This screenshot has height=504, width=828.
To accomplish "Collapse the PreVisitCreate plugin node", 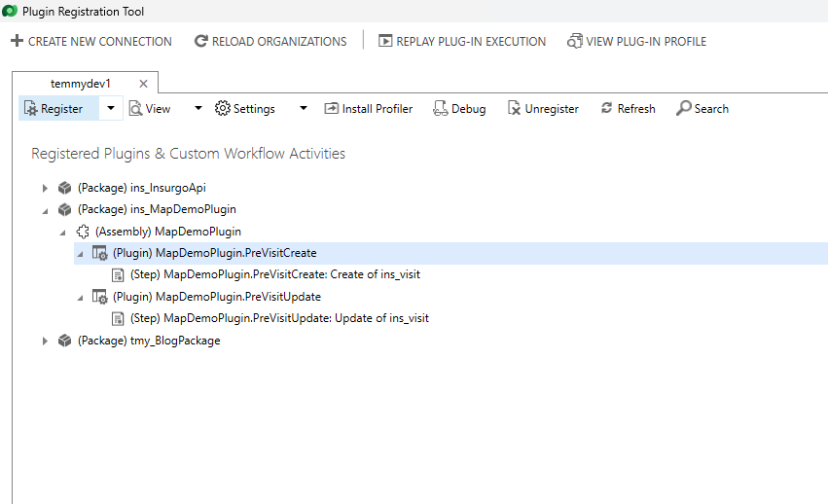I will point(80,254).
